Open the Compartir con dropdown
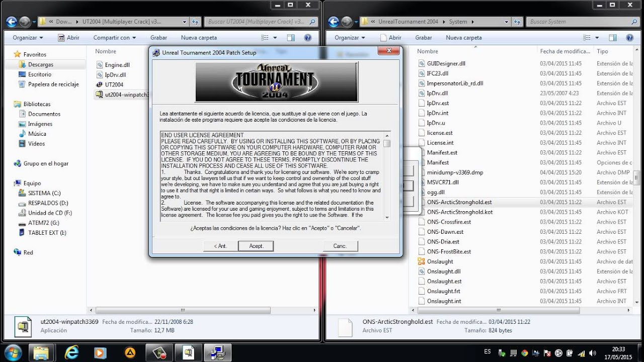Image resolution: width=644 pixels, height=362 pixels. [114, 38]
